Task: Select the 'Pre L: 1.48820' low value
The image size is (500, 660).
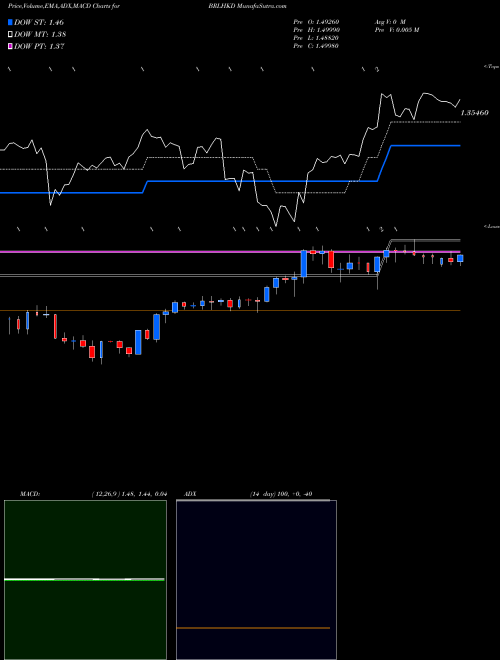Action: click(316, 38)
